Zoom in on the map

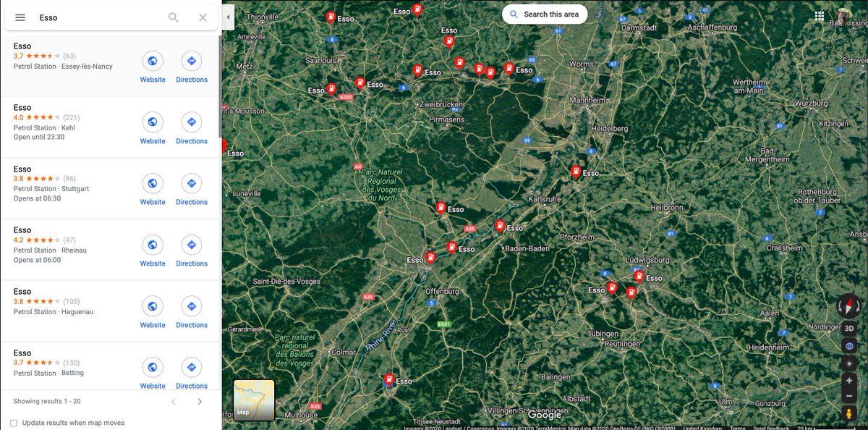[x=849, y=381]
